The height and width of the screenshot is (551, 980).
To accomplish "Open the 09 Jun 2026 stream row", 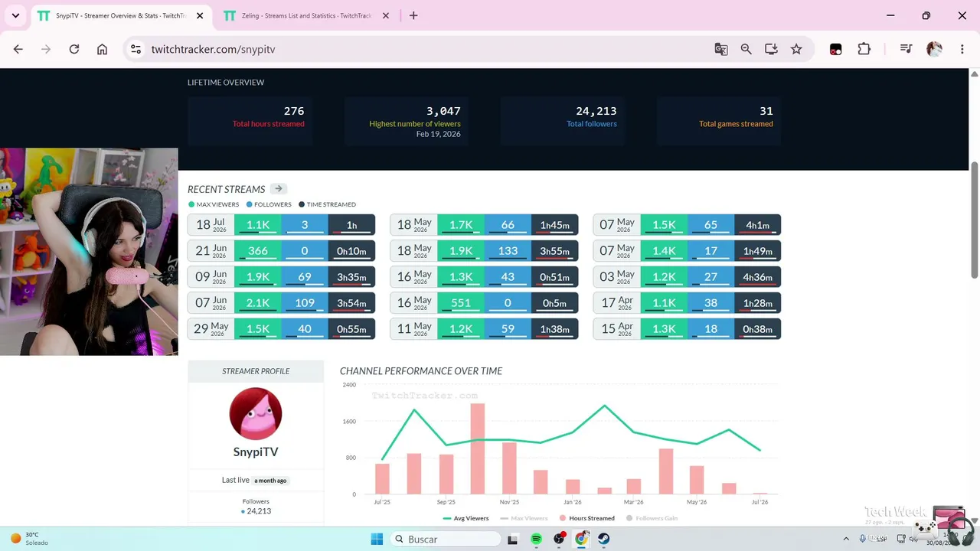I will 281,277.
